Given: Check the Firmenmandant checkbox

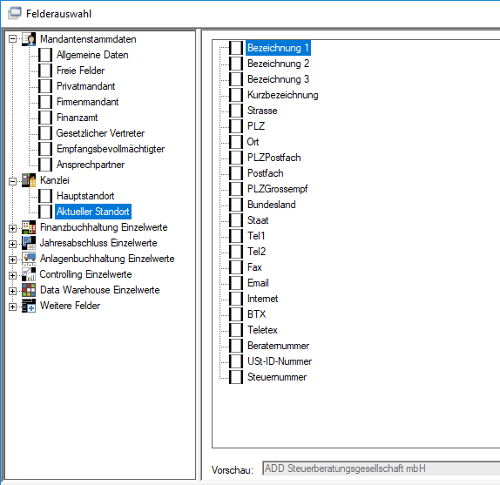Looking at the screenshot, I should pos(45,102).
